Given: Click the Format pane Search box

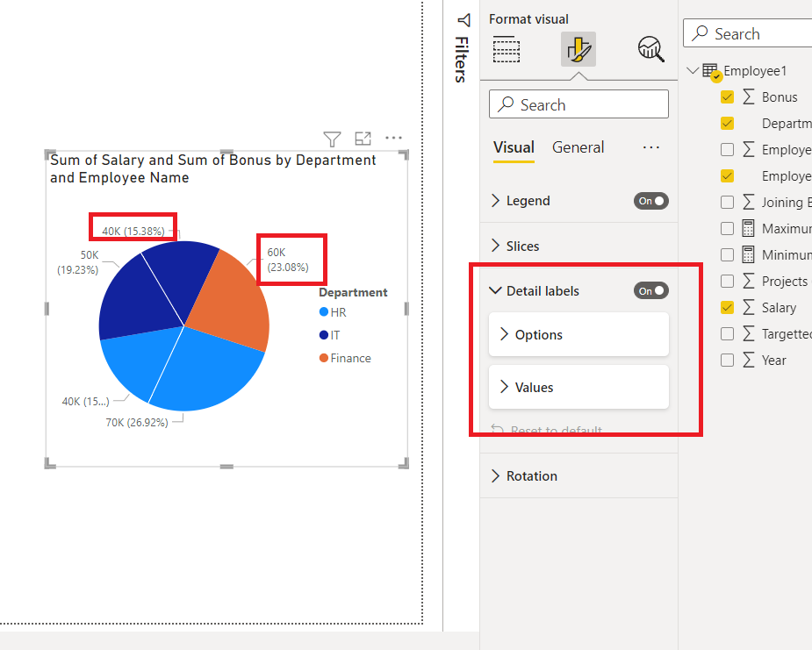Looking at the screenshot, I should (578, 104).
